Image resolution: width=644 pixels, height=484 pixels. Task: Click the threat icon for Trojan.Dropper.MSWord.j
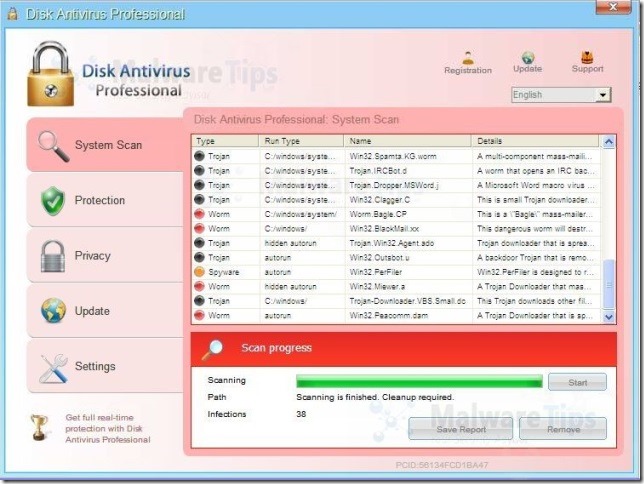[199, 185]
